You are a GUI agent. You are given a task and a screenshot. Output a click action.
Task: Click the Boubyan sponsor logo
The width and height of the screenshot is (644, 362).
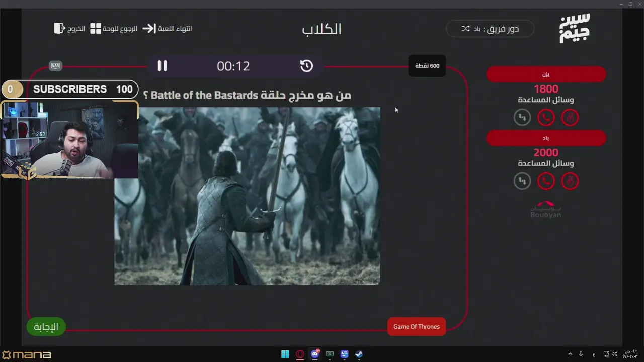[x=546, y=210]
